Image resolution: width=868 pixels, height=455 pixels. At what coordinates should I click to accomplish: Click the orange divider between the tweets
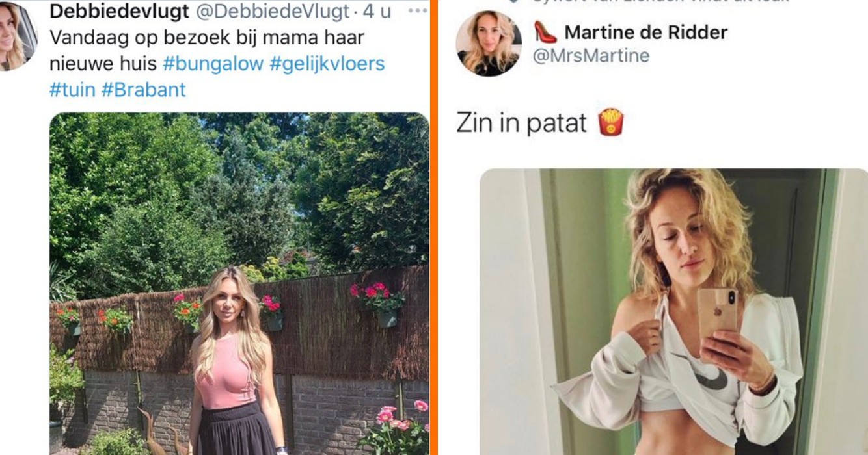[433, 227]
